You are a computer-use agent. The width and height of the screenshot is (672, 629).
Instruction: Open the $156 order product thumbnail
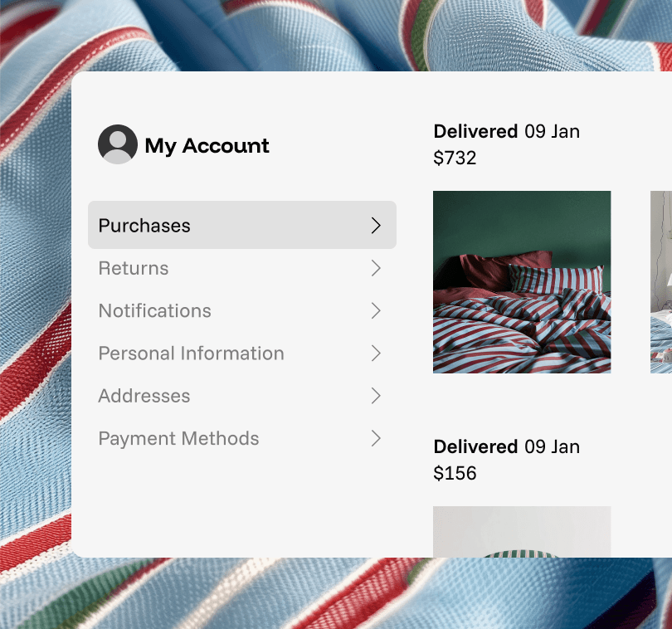(522, 531)
